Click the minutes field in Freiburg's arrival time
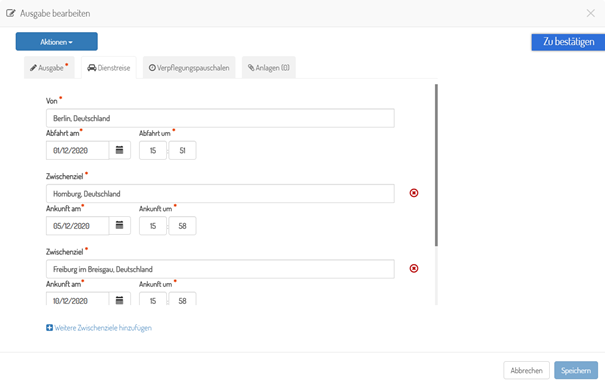The width and height of the screenshot is (605, 387). point(183,300)
